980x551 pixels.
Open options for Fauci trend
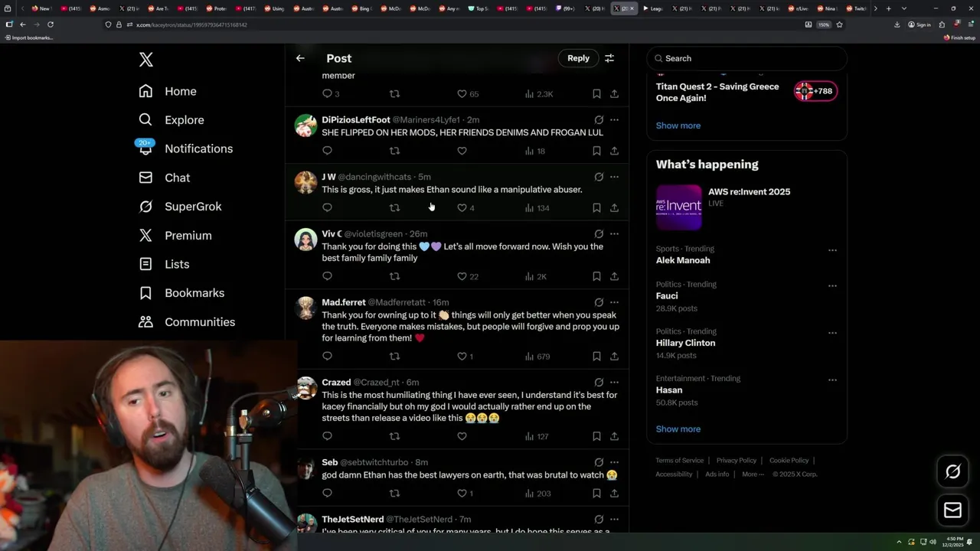click(x=832, y=285)
